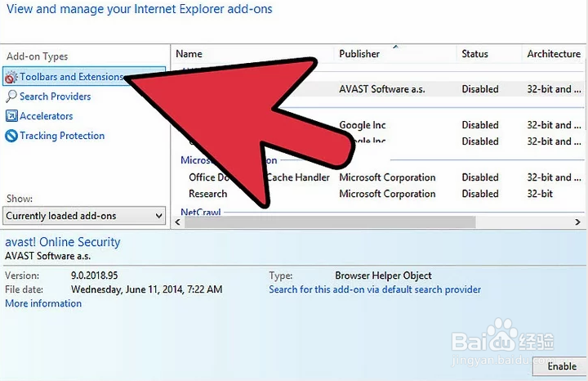Sort list by Architecture column header

pos(554,54)
